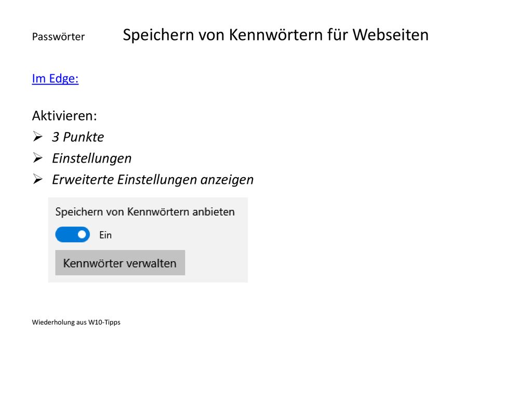Viewport: 532px width, 399px height.
Task: Click the word "Kennwörtern" in the slide title
Action: coord(275,35)
